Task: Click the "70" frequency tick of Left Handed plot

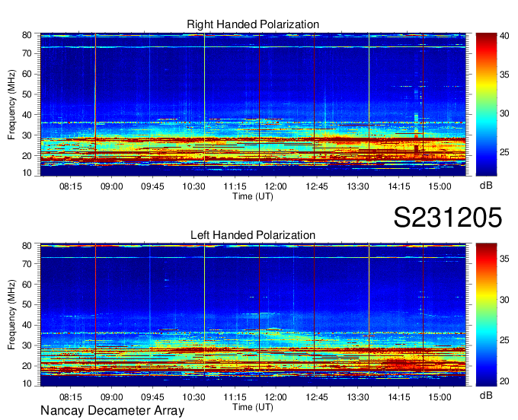Action: pos(27,263)
